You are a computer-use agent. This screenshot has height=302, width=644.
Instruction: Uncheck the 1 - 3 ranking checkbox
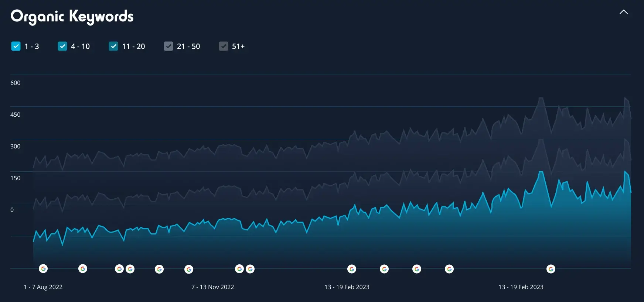(16, 46)
